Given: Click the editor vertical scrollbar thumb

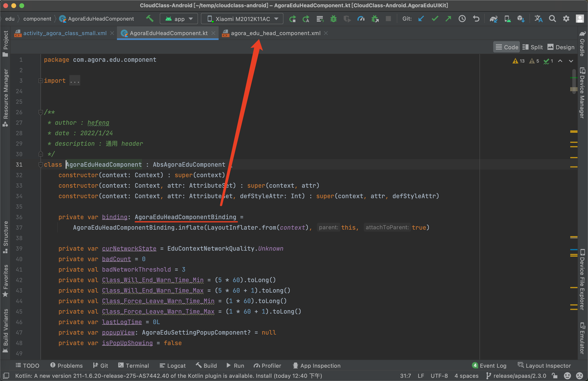Looking at the screenshot, I should 574,81.
